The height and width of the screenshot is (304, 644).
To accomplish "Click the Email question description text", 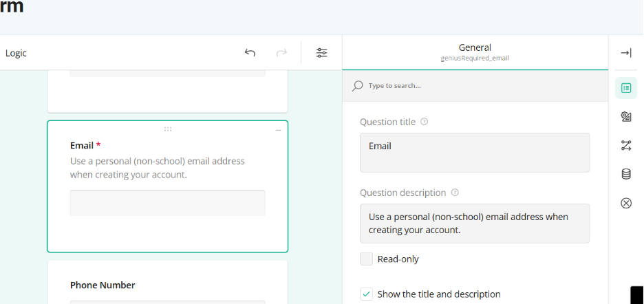I will 158,168.
